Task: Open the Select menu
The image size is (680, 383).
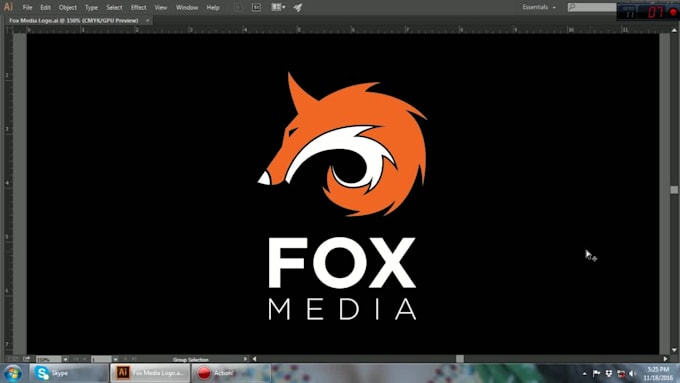Action: click(114, 7)
